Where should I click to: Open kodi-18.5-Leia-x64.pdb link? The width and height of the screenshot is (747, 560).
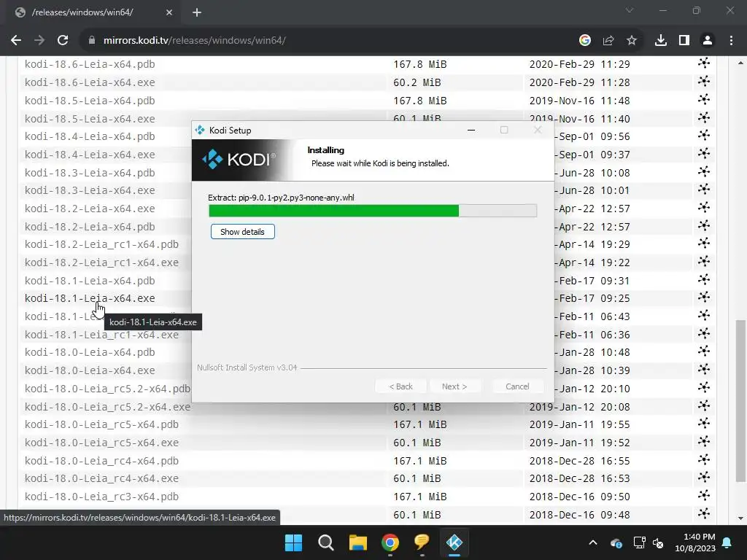point(90,101)
